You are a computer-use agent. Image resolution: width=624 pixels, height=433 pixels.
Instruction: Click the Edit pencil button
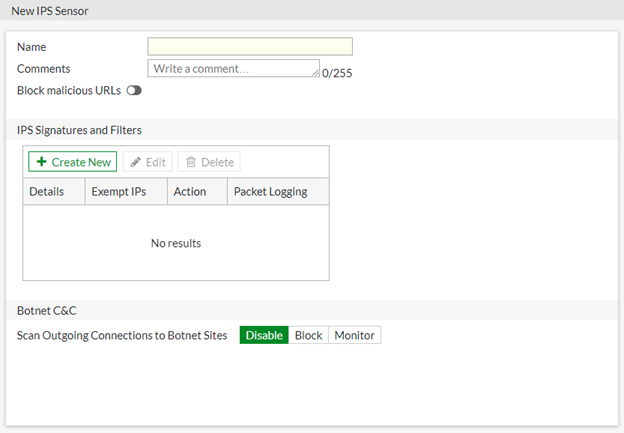[x=148, y=162]
